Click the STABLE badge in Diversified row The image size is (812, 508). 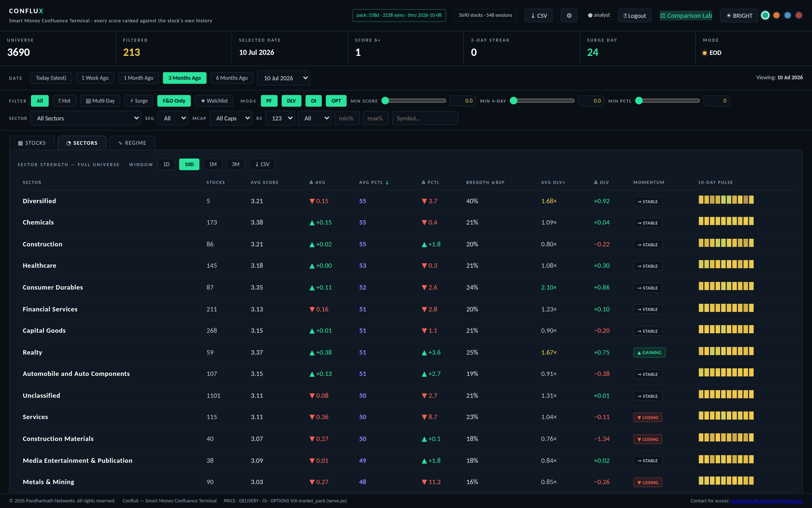click(648, 202)
